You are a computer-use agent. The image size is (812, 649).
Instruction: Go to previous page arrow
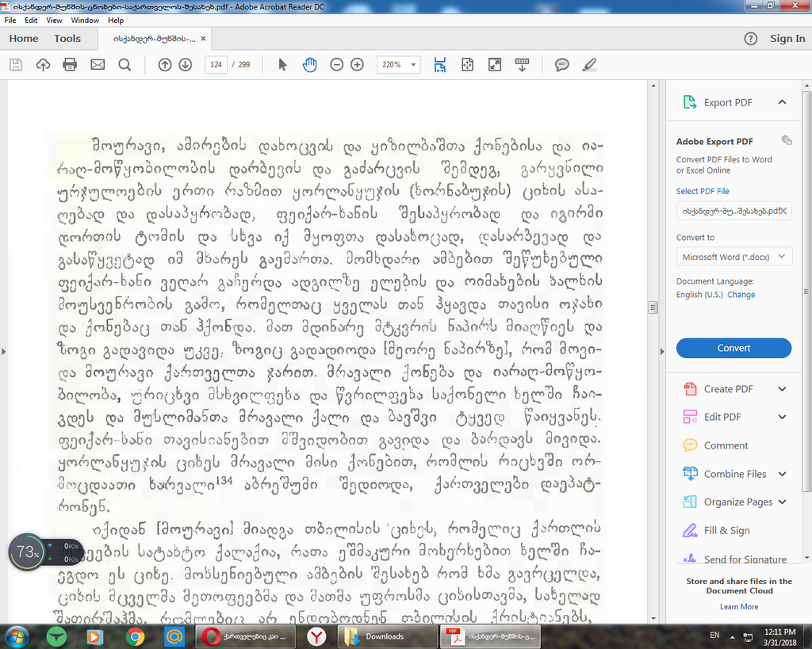coord(165,65)
